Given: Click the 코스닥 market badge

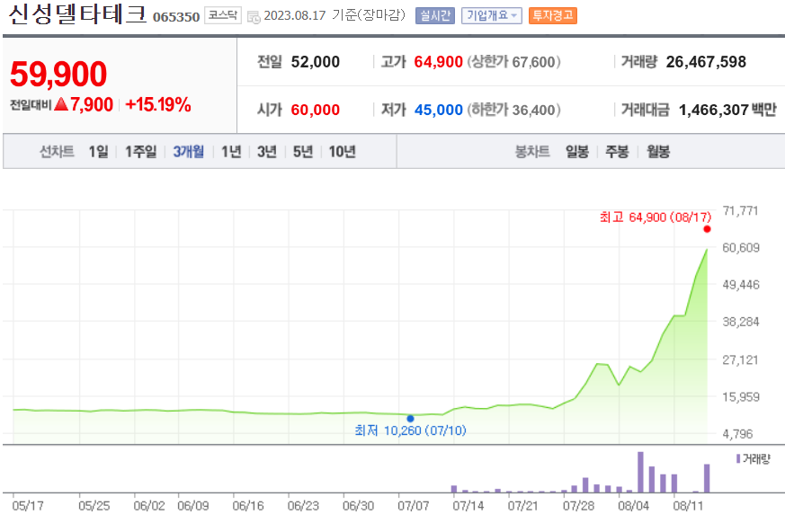Looking at the screenshot, I should pyautogui.click(x=223, y=15).
